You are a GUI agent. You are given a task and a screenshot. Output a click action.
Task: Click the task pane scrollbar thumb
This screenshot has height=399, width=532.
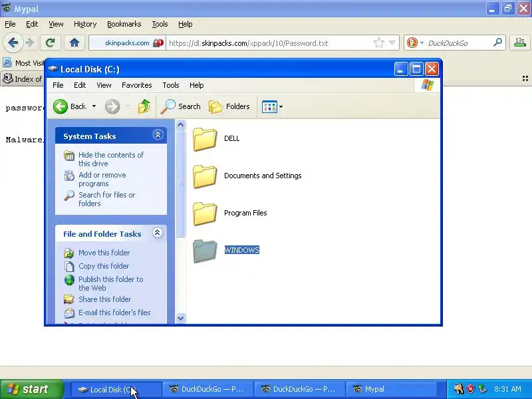pos(180,184)
